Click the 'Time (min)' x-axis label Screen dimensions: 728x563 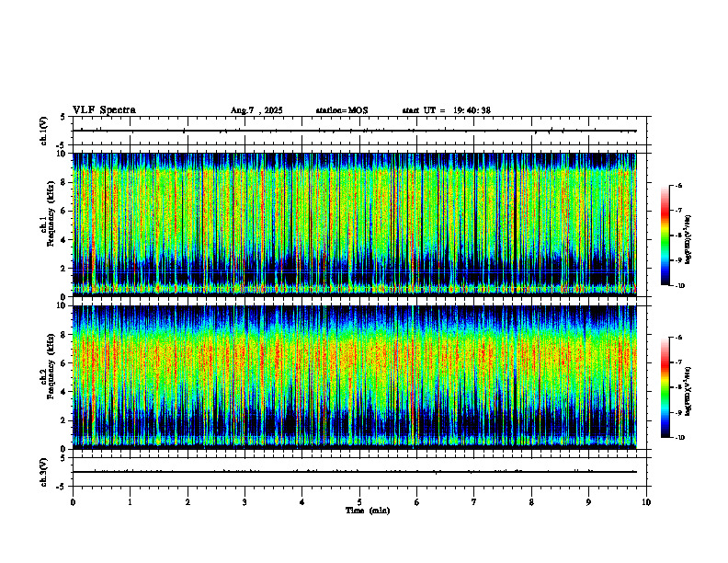(368, 511)
